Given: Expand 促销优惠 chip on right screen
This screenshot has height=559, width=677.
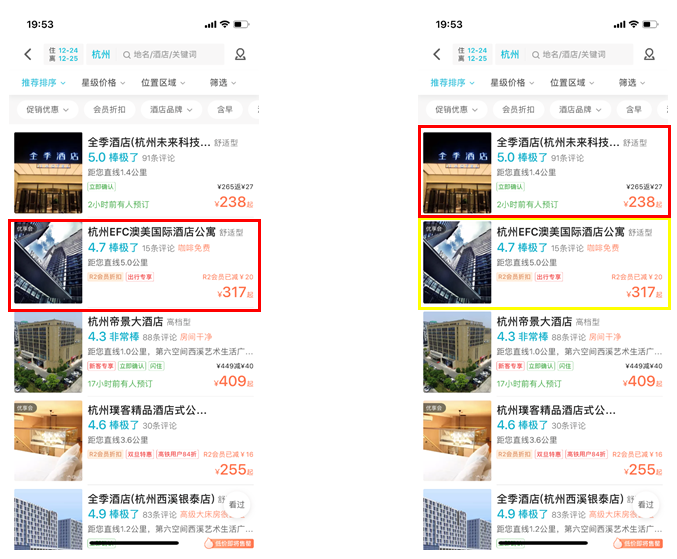Looking at the screenshot, I should click(456, 110).
